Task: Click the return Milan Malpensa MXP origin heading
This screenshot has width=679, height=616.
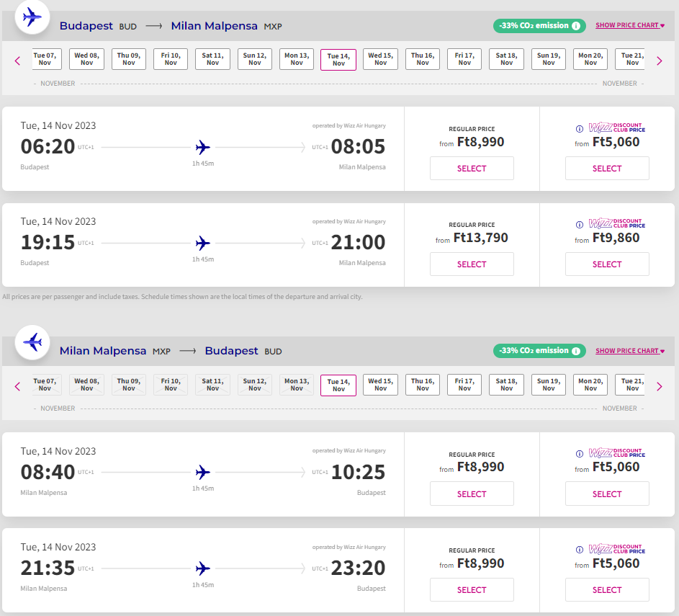Action: (115, 351)
